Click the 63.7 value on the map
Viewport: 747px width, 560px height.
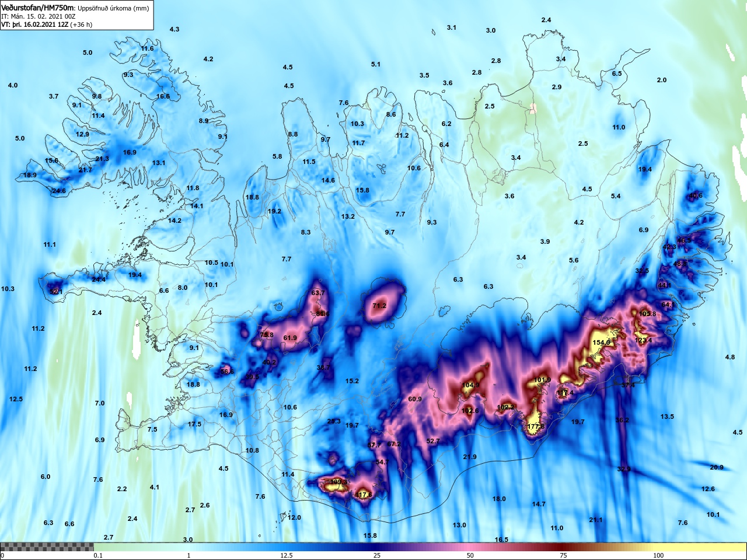pos(318,293)
